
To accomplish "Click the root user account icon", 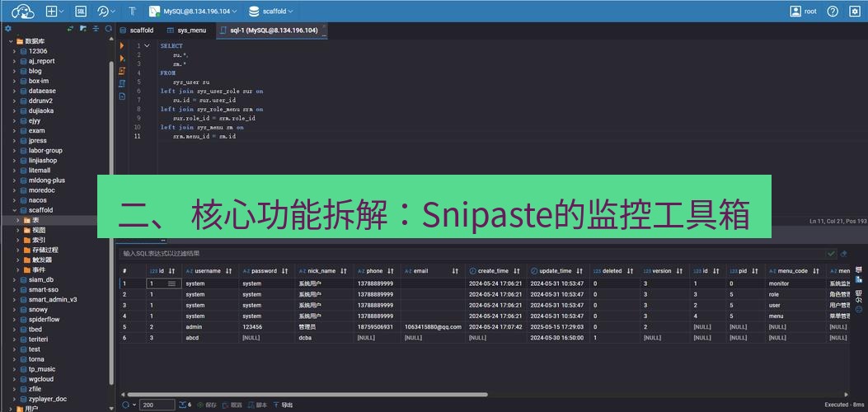I will coord(795,11).
